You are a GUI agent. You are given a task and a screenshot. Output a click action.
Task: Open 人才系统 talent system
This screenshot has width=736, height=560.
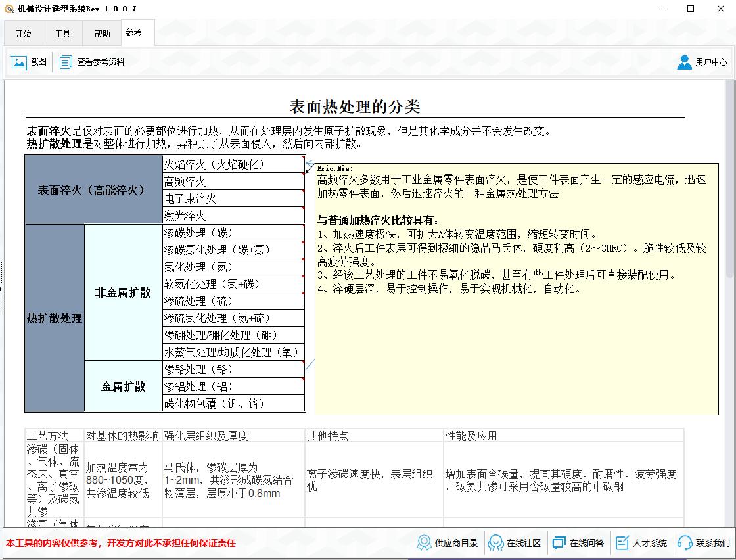pyautogui.click(x=622, y=543)
